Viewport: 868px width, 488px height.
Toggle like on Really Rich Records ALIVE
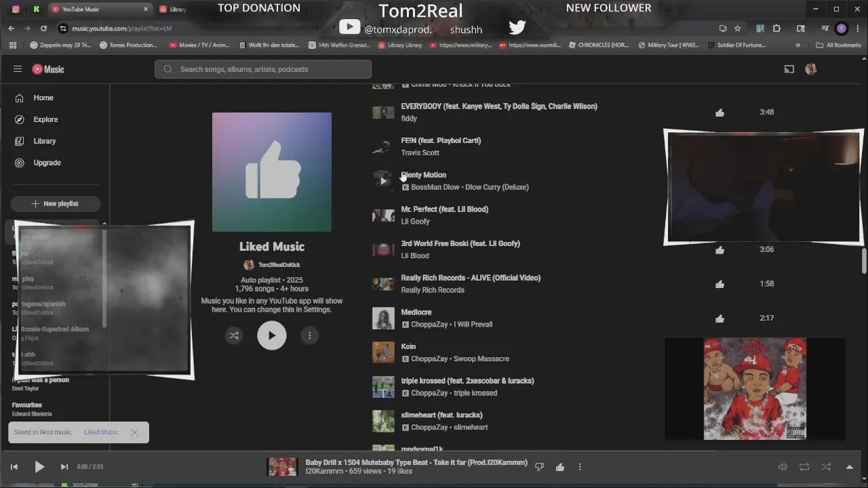pos(719,284)
